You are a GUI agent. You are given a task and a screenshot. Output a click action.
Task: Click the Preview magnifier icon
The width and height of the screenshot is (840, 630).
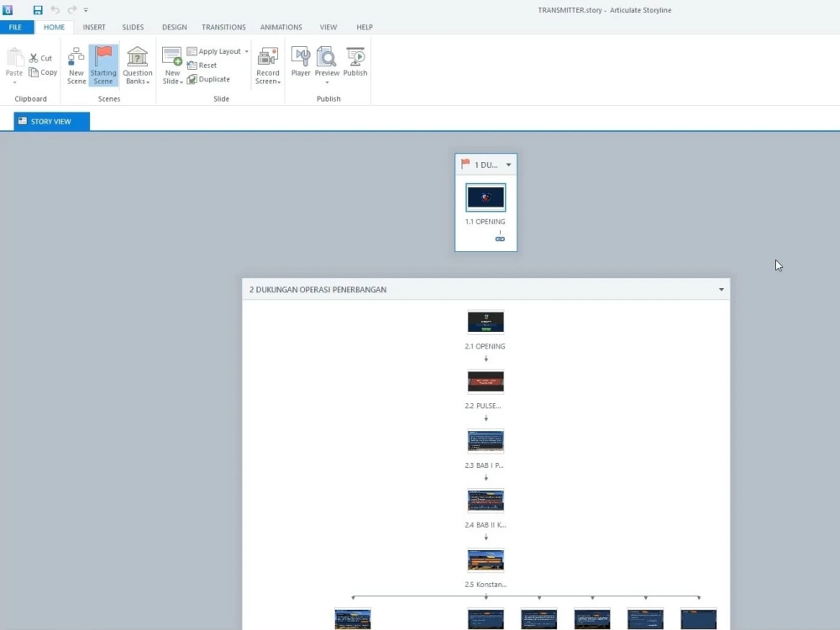[x=327, y=57]
